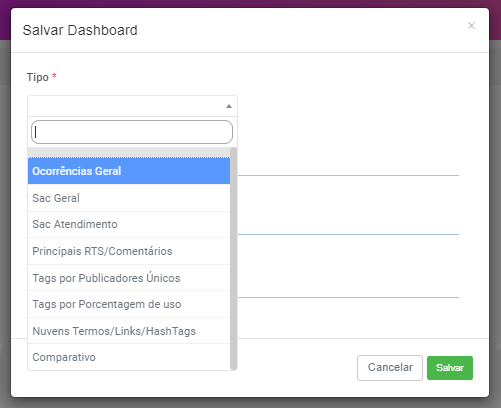Select Tags por Publicadores Únicos
Screen dimensions: 501x408
(129, 278)
